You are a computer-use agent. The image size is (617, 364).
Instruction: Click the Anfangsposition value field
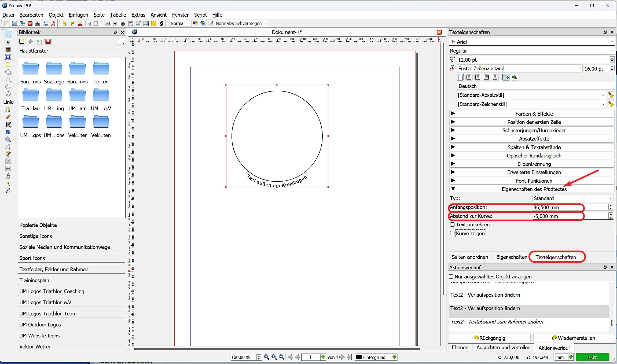point(569,207)
